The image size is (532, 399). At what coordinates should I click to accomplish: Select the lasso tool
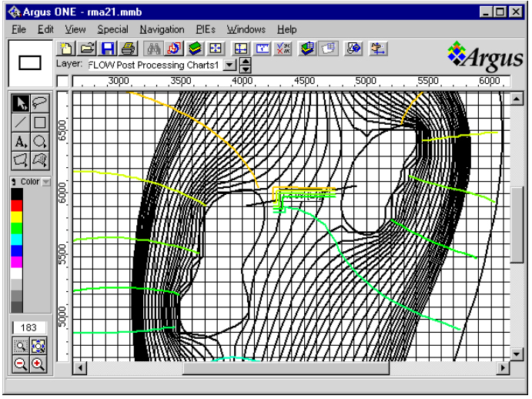(x=39, y=102)
